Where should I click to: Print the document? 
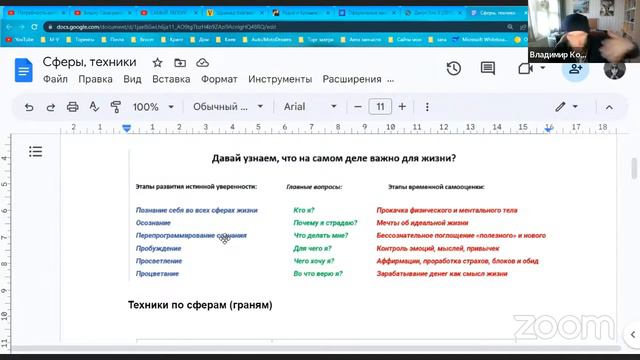(x=73, y=107)
